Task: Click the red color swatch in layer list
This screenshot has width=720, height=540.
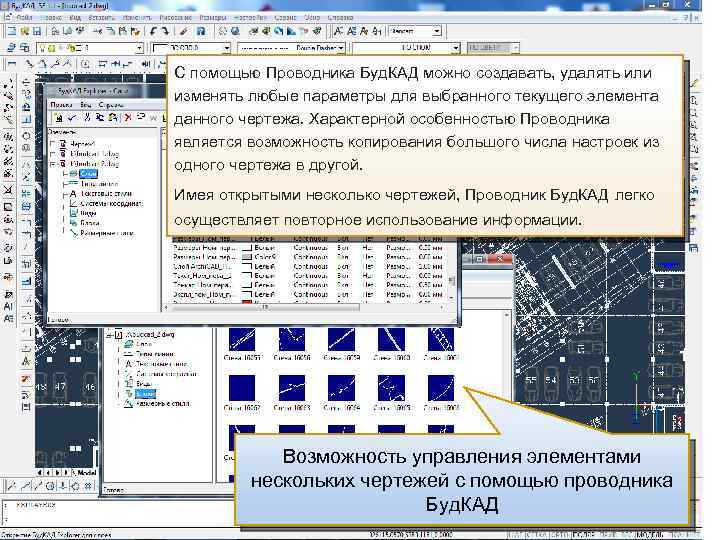Action: coord(247,303)
